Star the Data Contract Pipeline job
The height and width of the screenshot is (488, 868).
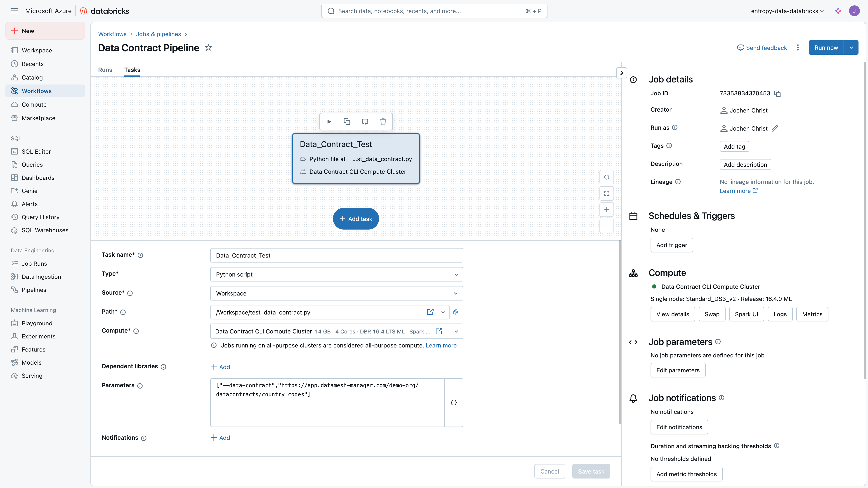pyautogui.click(x=209, y=48)
